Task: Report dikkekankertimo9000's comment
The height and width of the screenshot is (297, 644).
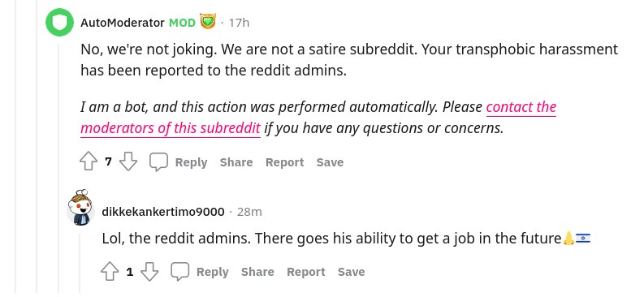Action: [x=306, y=272]
